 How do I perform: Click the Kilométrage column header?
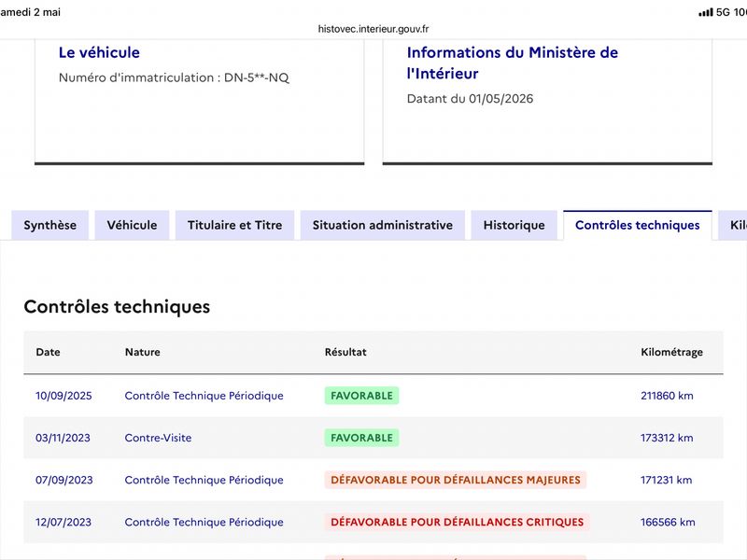671,352
